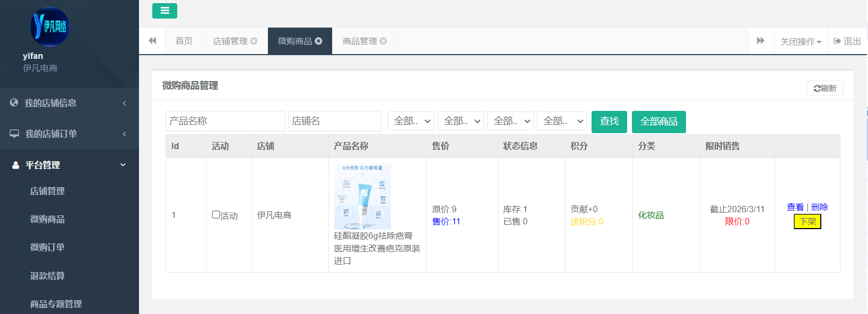Toggle the 活动 checkbox for product 1
Viewport: 868px width, 314px height.
point(216,215)
